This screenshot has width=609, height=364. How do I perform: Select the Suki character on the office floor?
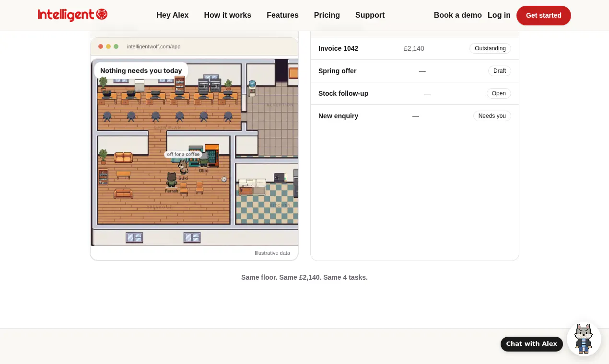[x=183, y=167]
